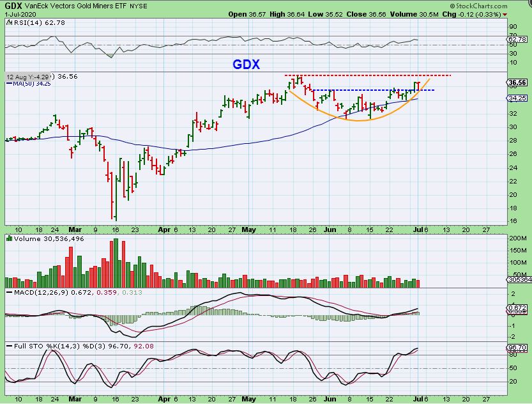The image size is (532, 404).
Task: Click the MA(50) 34.25 legend text
Action: tap(31, 84)
